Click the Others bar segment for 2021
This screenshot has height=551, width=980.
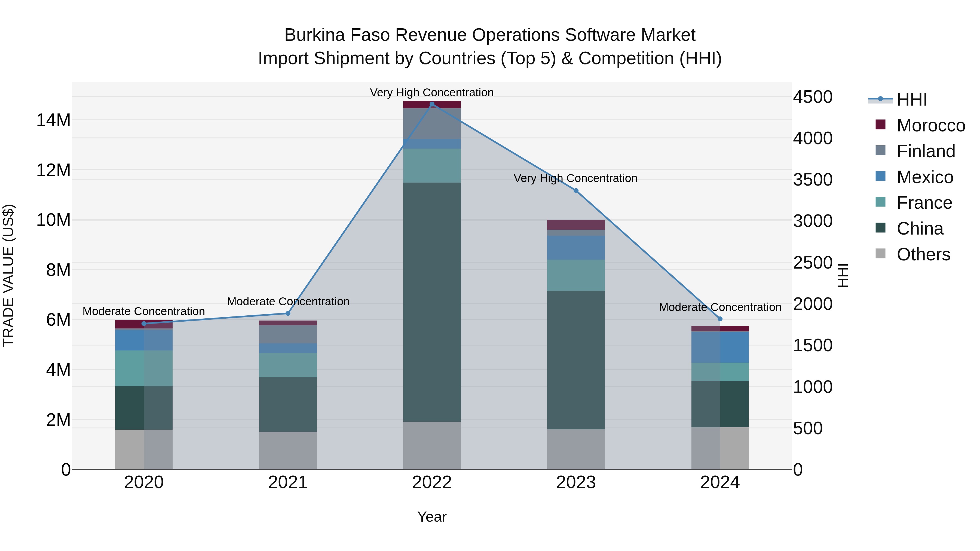pos(288,450)
